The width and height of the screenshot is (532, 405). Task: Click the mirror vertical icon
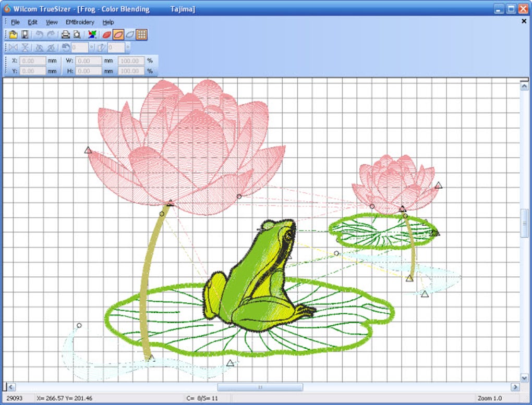25,47
